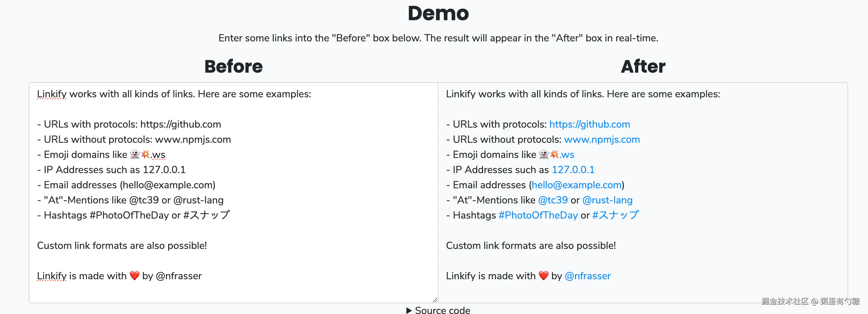Open the https://github.com link
This screenshot has height=314, width=868.
tap(589, 124)
